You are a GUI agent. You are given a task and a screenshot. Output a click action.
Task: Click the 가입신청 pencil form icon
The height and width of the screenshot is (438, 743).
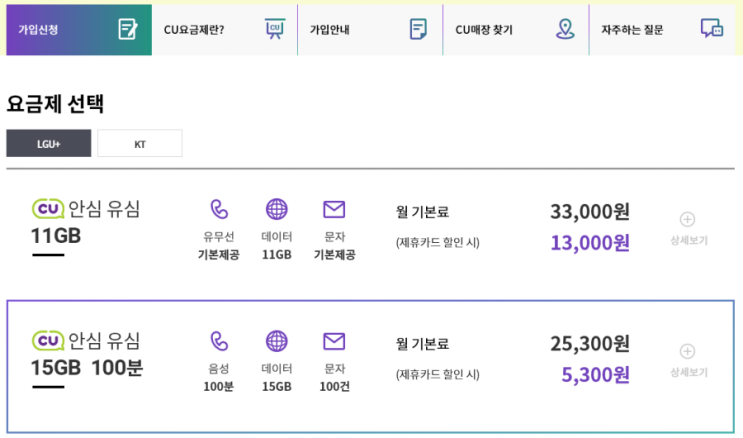click(x=128, y=29)
